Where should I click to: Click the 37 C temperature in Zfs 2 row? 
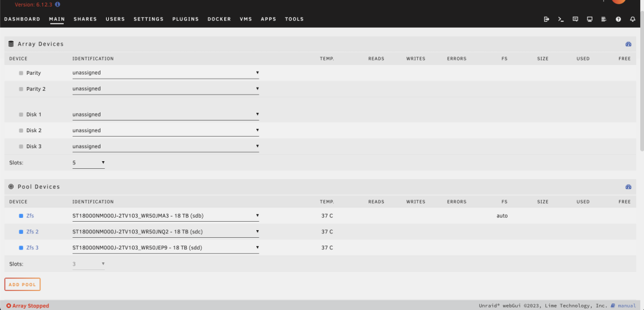coord(327,231)
